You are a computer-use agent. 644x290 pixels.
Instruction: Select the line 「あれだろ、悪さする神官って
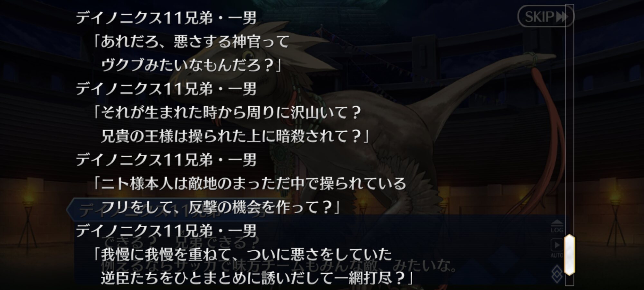click(191, 42)
